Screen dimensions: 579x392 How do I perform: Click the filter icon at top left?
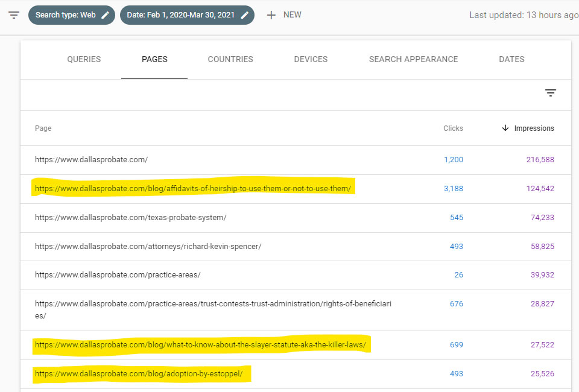point(14,15)
